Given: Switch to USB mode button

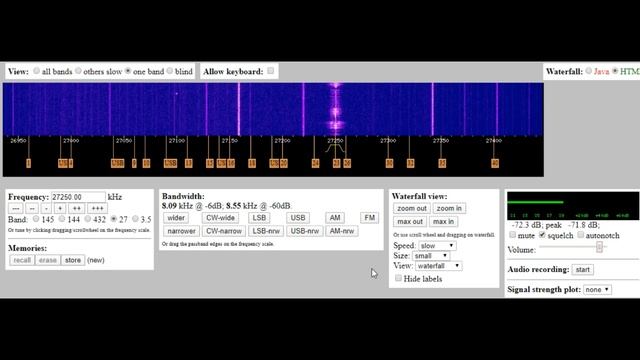Looking at the screenshot, I should pos(298,218).
